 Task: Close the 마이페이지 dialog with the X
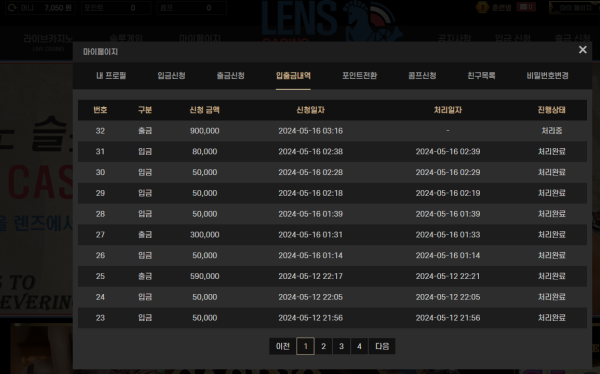(582, 50)
